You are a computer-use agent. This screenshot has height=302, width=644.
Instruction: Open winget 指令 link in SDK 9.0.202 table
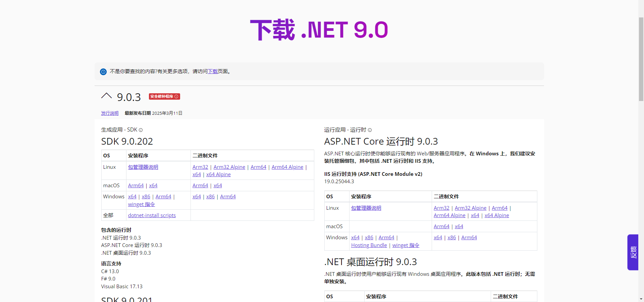tap(141, 204)
